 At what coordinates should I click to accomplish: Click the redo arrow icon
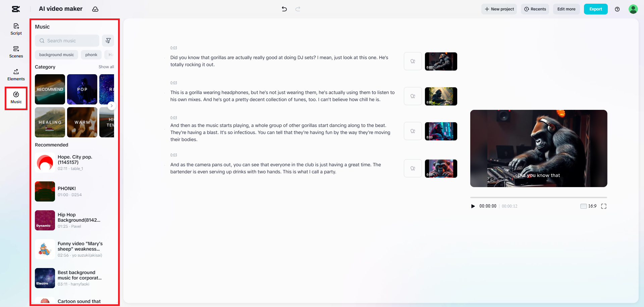[298, 9]
